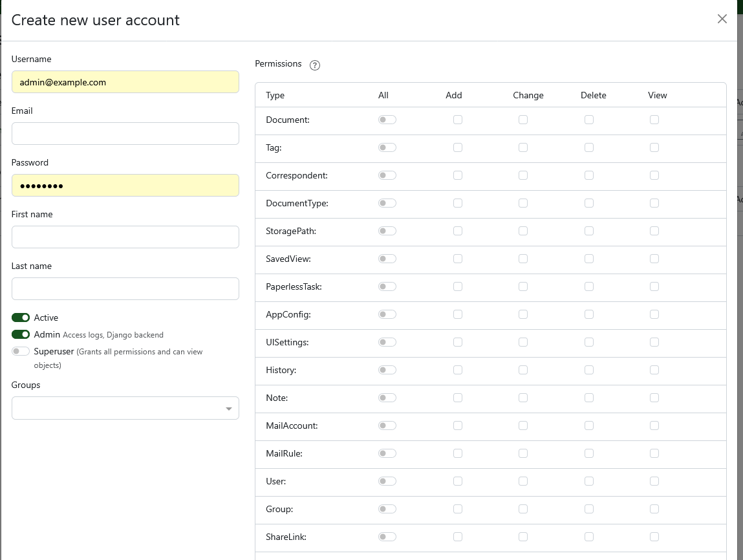Check the Change checkbox for StoragePath
This screenshot has width=743, height=560.
click(x=523, y=232)
